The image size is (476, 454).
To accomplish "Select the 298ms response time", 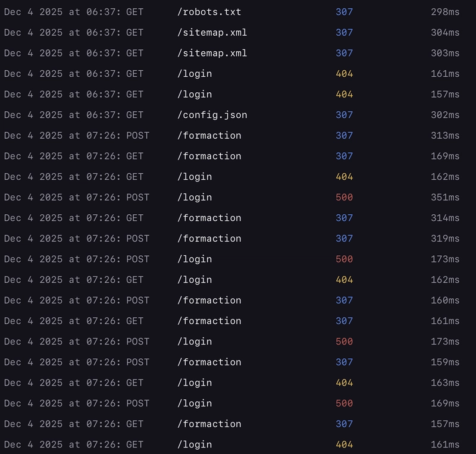I will (445, 12).
